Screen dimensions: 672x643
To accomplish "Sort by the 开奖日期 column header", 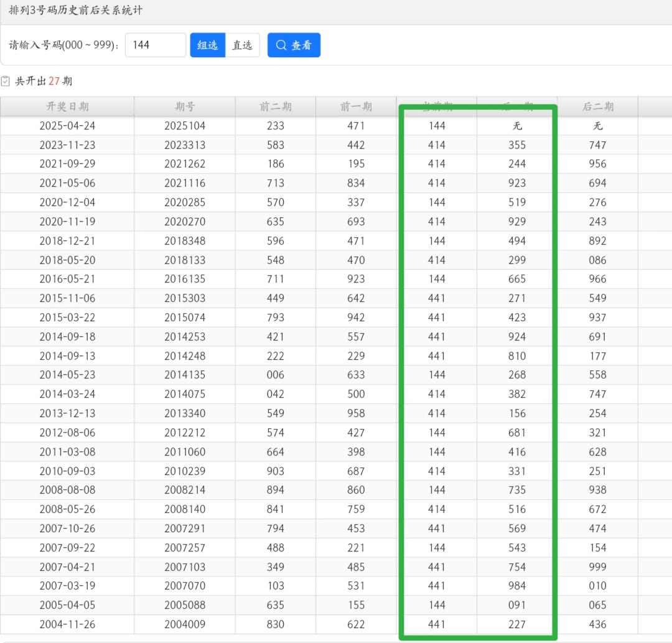I will coord(67,106).
